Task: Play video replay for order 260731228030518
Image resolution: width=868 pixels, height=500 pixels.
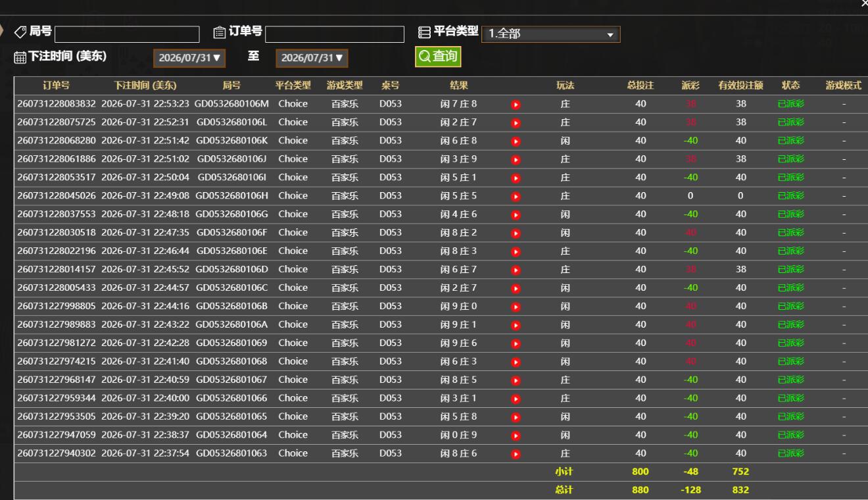Action: [x=516, y=233]
